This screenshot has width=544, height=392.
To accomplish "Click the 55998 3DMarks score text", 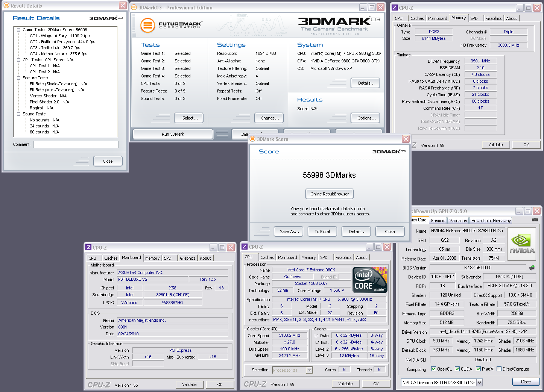I will point(329,175).
